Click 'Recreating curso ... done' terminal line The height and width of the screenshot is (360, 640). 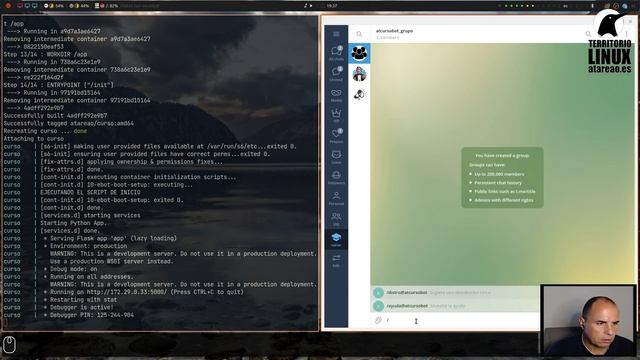coord(45,131)
